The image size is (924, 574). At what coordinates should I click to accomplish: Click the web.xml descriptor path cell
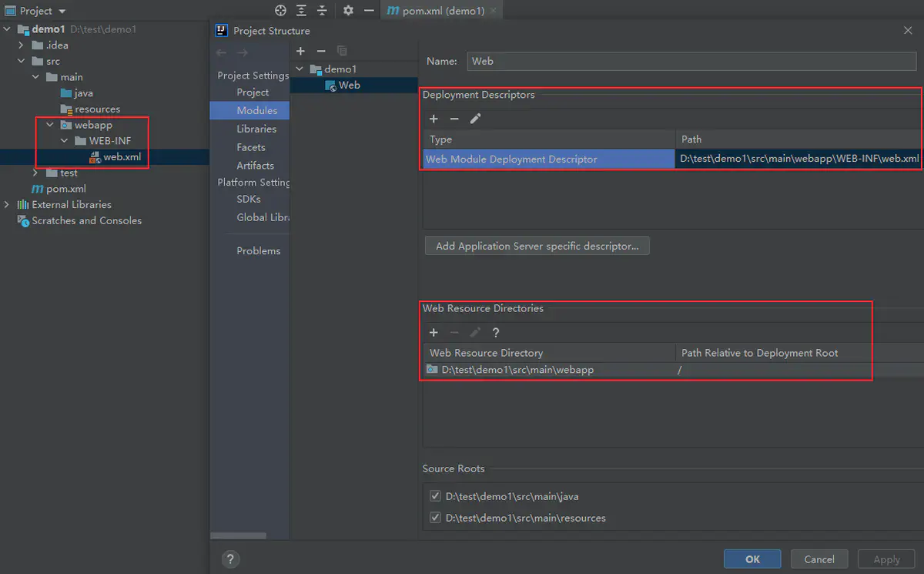tap(799, 159)
